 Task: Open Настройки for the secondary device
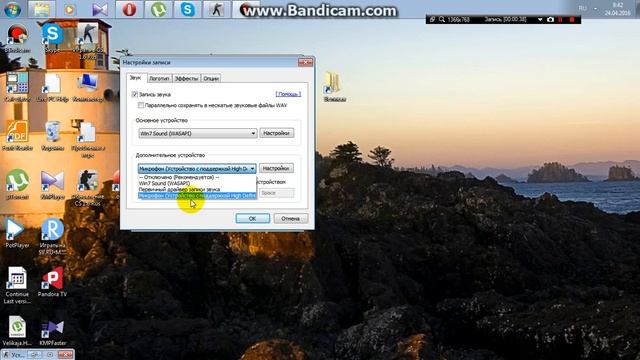(x=276, y=168)
